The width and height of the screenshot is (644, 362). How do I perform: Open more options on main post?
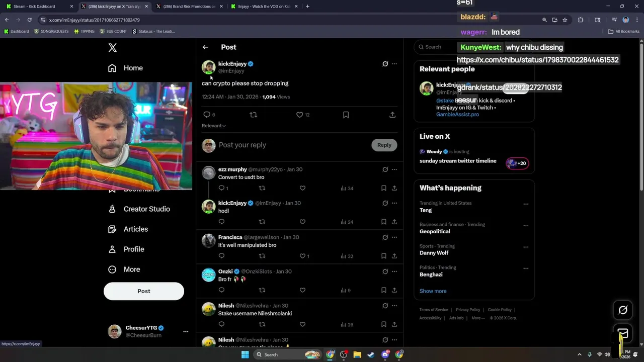coord(394,64)
